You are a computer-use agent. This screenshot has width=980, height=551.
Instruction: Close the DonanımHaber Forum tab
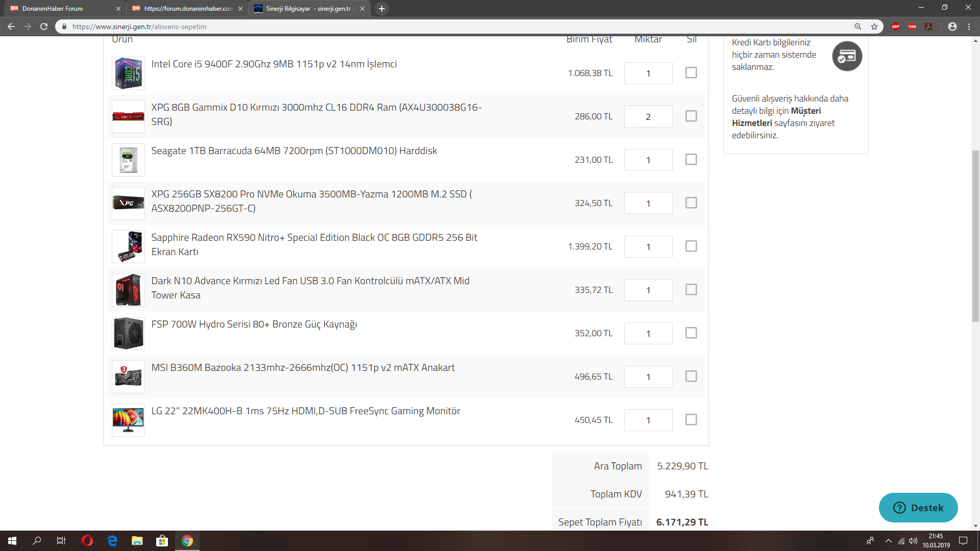pos(118,9)
